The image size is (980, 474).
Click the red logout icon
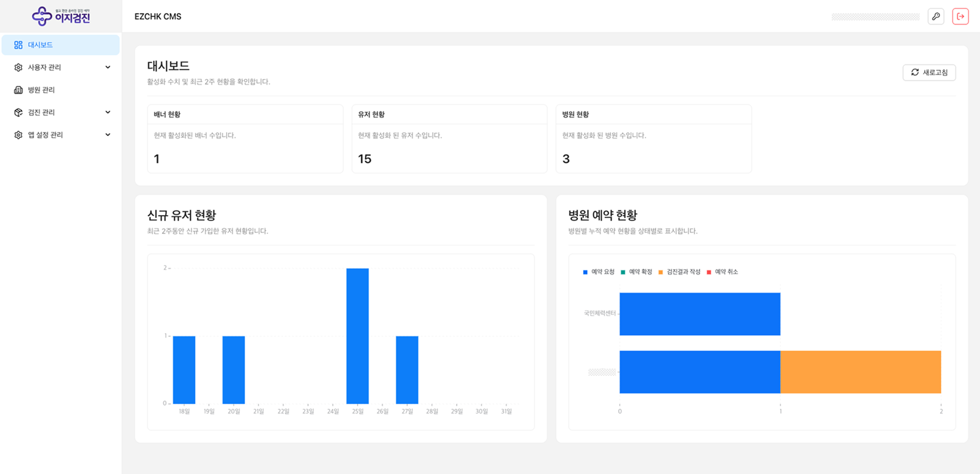coord(960,16)
